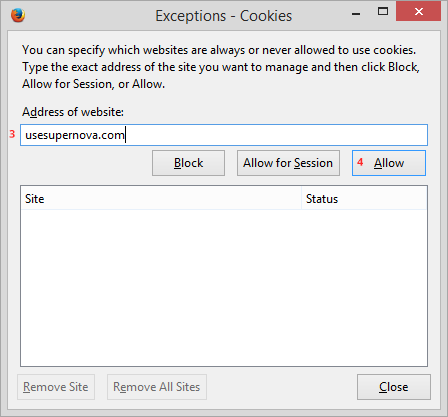Click the Remove Site button
This screenshot has height=417, width=448.
tap(56, 387)
